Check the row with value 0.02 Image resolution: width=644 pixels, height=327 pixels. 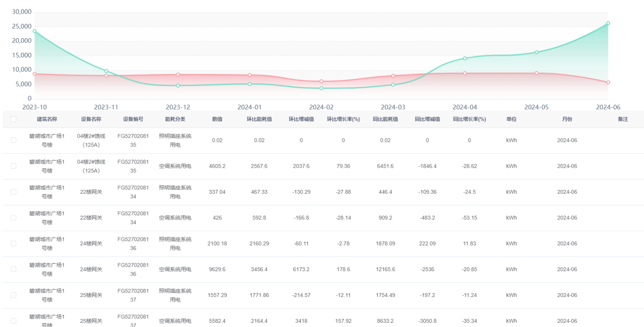13,140
